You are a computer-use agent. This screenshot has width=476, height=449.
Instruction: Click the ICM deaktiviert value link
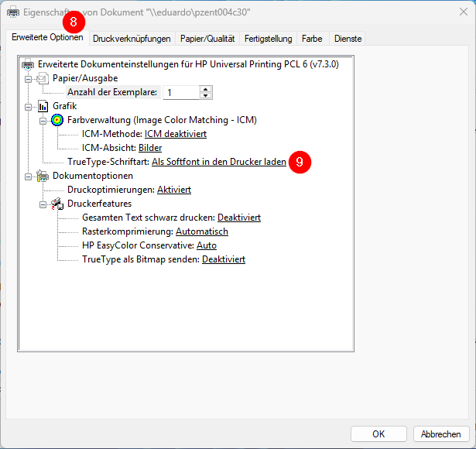tap(176, 134)
